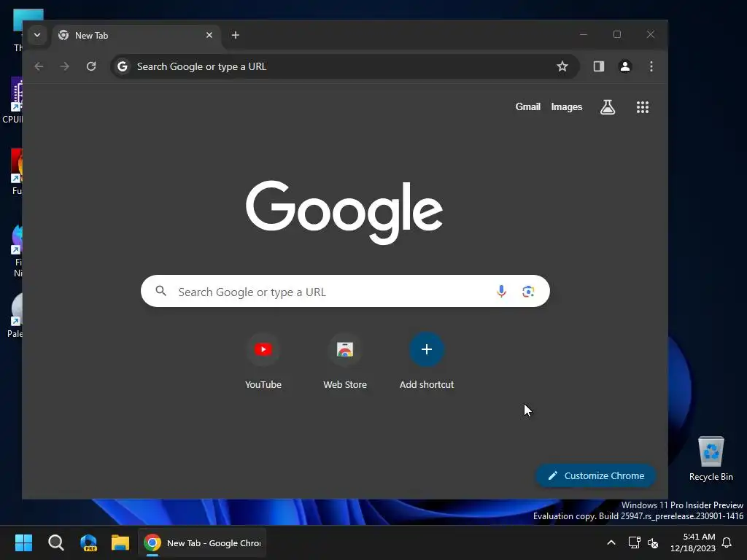The height and width of the screenshot is (560, 747).
Task: Open the Google apps grid
Action: click(643, 107)
